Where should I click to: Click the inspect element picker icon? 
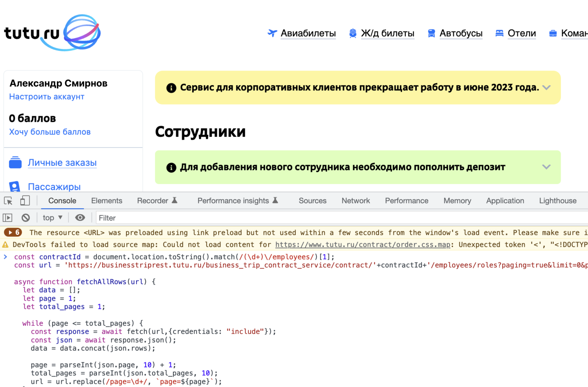point(8,201)
